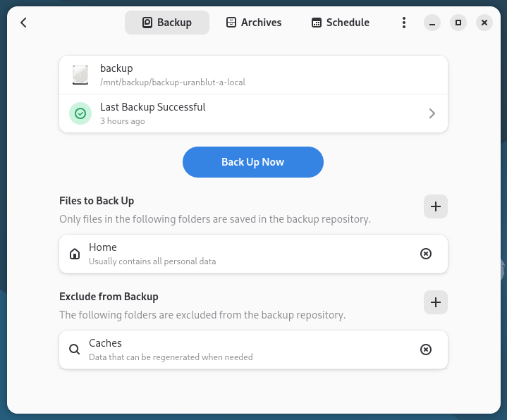
Task: Add a folder to Files to Back Up
Action: click(x=435, y=206)
